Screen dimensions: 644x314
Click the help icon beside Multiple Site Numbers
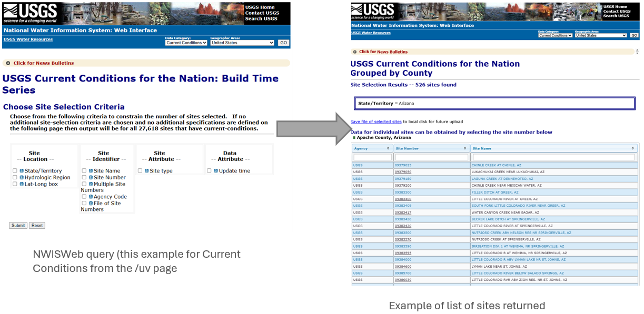(91, 184)
